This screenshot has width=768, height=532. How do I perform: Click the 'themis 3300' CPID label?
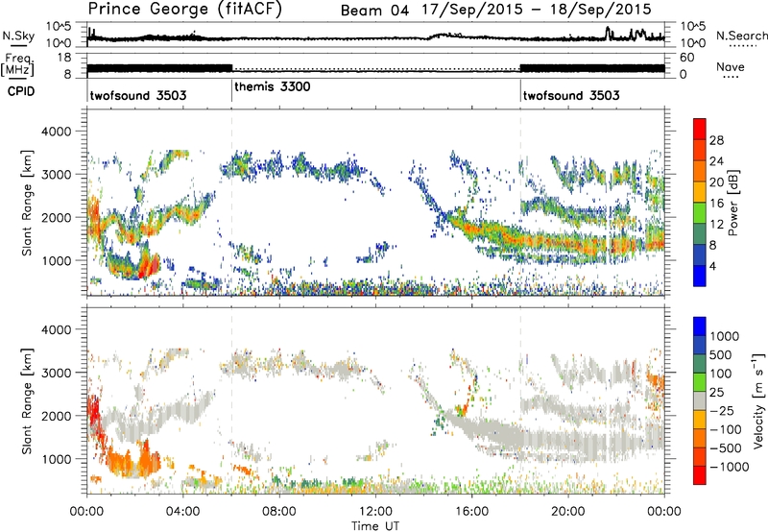(273, 87)
